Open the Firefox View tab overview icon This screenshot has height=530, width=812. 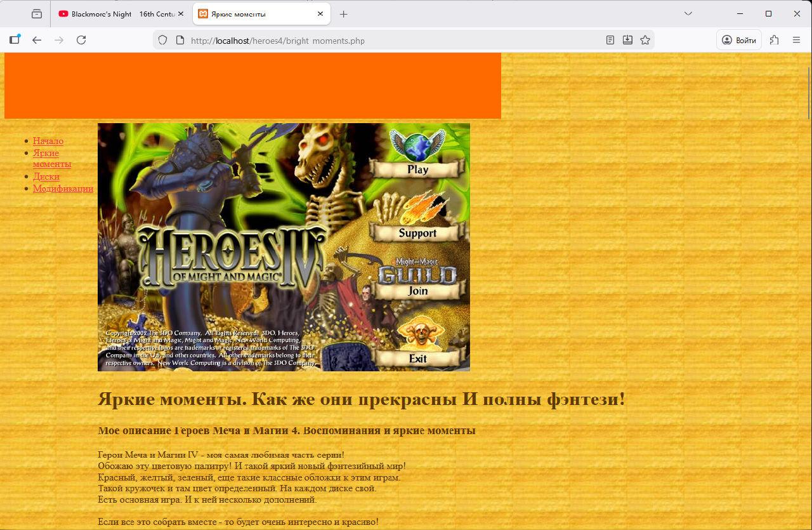37,14
